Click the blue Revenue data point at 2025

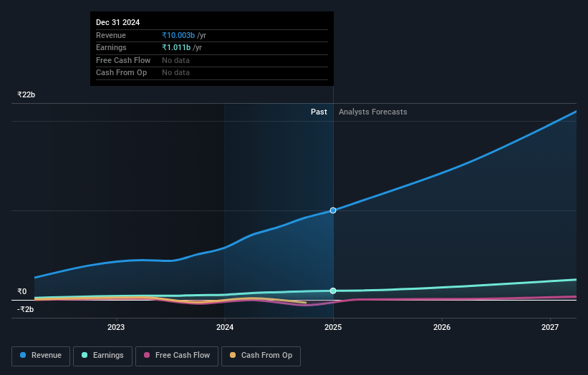pyautogui.click(x=333, y=210)
